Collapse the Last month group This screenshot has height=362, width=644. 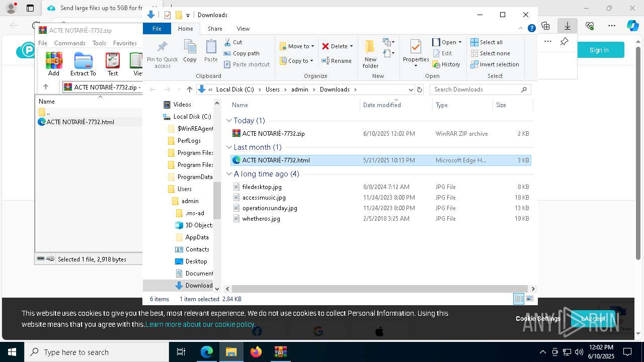tap(229, 147)
